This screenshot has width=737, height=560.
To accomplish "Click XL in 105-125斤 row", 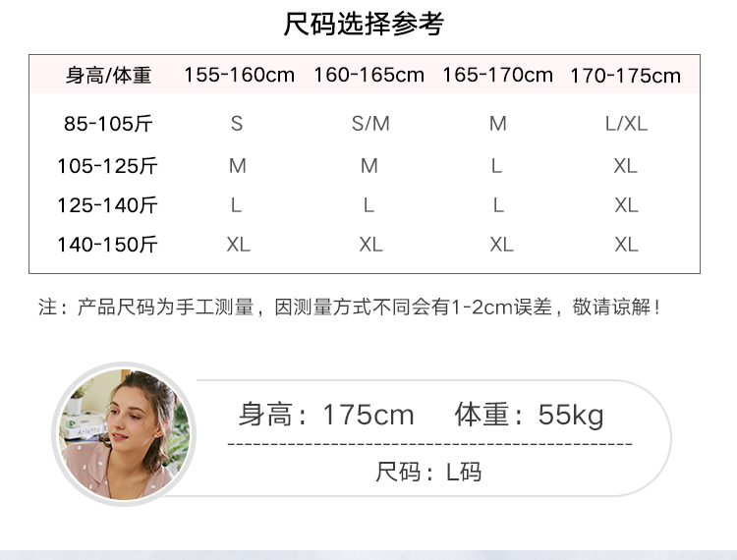I will [626, 166].
